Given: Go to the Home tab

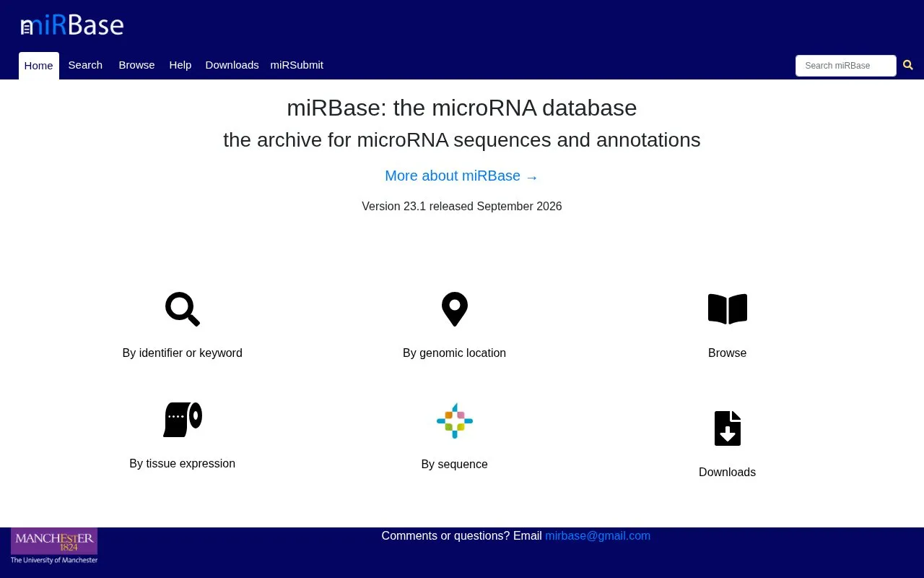Looking at the screenshot, I should (39, 66).
